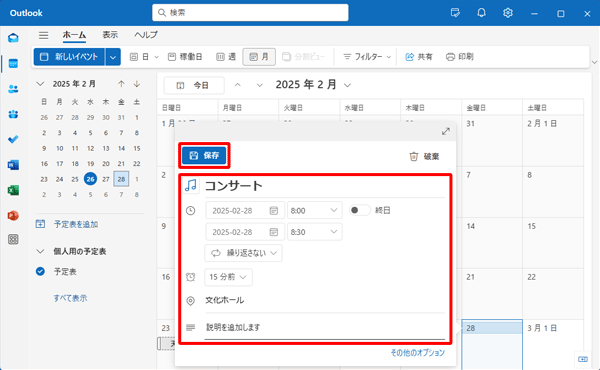Click the 保存 save button
The height and width of the screenshot is (370, 600).
pos(204,155)
